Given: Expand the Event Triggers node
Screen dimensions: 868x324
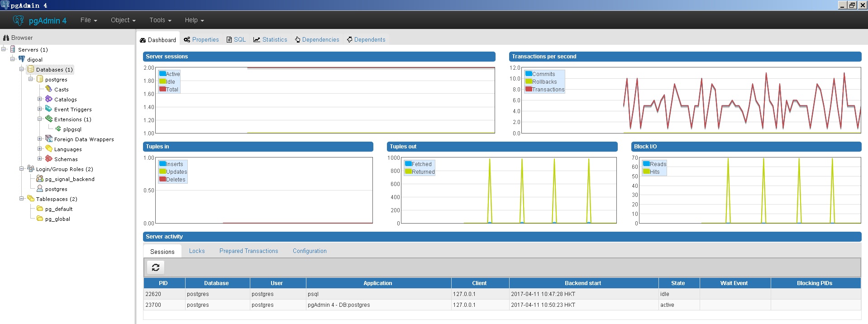Looking at the screenshot, I should [40, 109].
